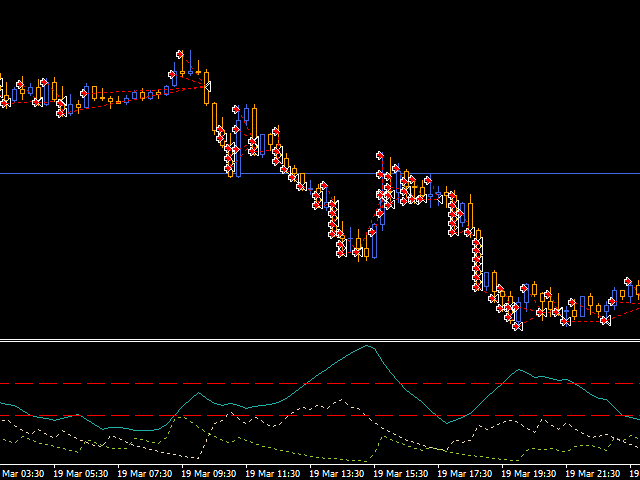Click the white arrow marker near the chart peak
Image resolution: width=640 pixels, height=480 pixels.
pyautogui.click(x=208, y=85)
